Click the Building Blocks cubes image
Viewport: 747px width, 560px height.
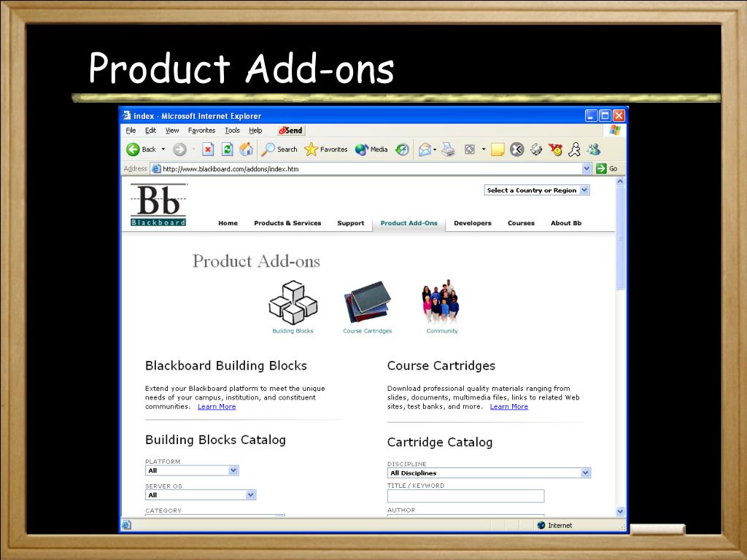coord(293,303)
